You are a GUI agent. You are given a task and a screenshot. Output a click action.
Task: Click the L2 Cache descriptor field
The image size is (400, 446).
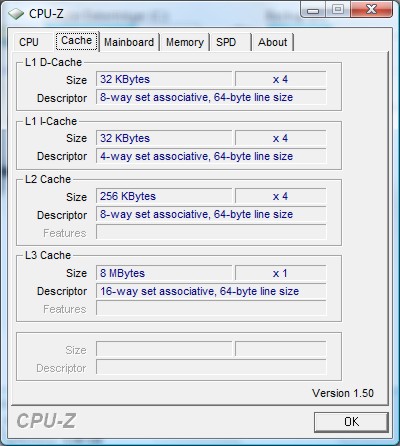pyautogui.click(x=211, y=214)
